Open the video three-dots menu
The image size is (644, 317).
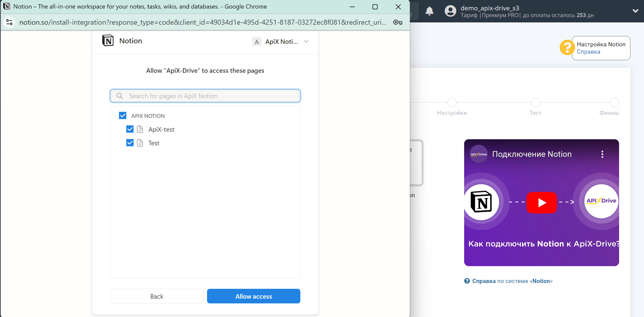click(602, 154)
